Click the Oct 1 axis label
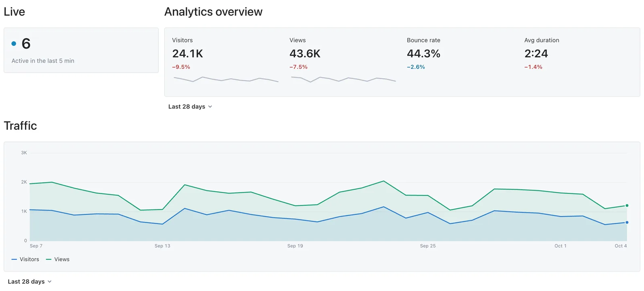The height and width of the screenshot is (291, 644). coord(560,246)
